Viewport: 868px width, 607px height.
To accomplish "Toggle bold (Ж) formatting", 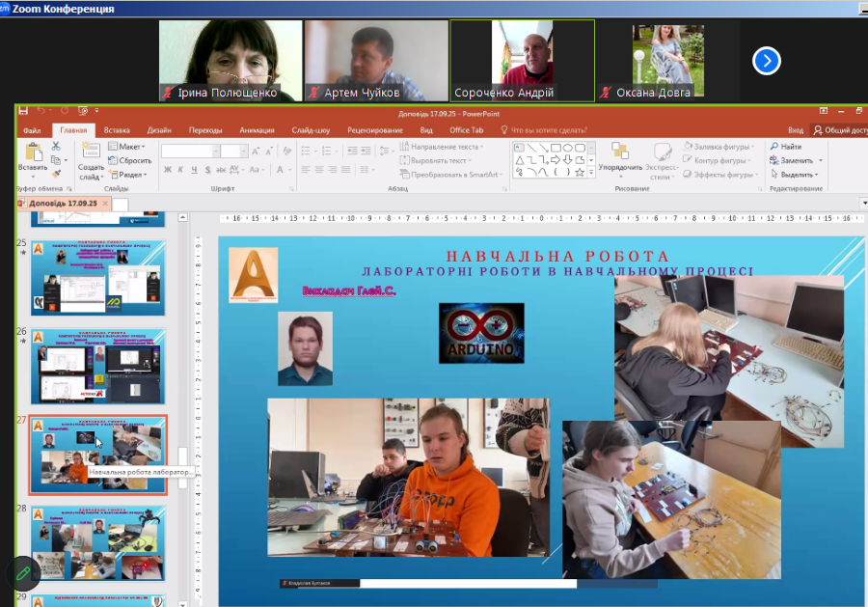I will [x=168, y=170].
